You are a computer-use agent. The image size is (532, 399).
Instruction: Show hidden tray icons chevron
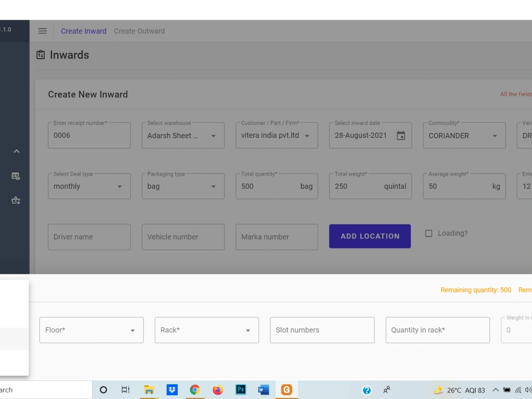pyautogui.click(x=495, y=390)
